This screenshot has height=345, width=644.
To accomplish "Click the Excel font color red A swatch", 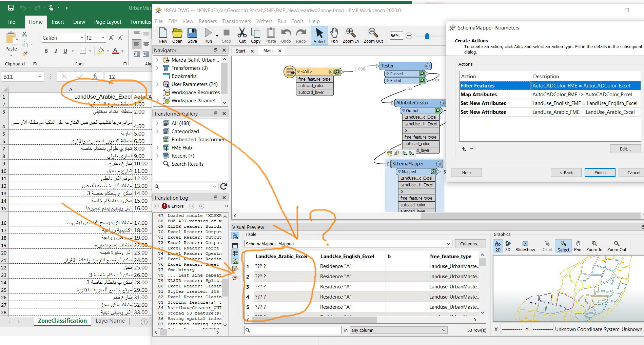I will pyautogui.click(x=115, y=51).
